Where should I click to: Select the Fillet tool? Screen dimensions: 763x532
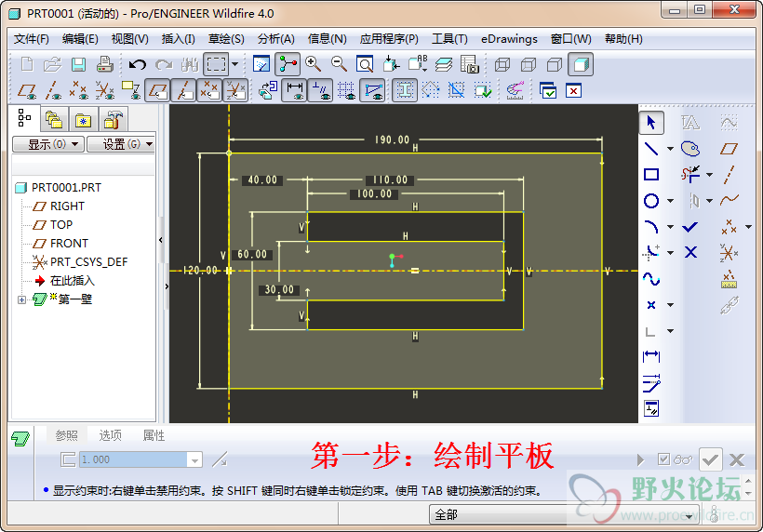pos(651,252)
